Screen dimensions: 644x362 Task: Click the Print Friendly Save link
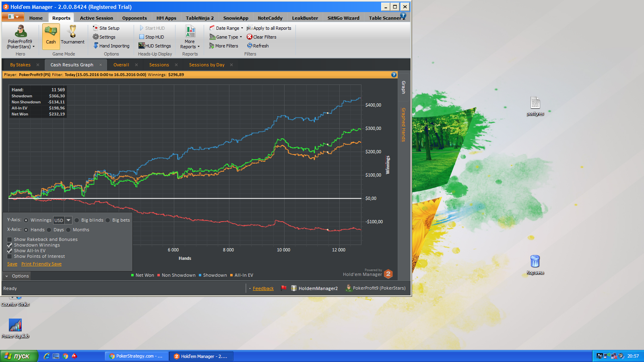[x=41, y=264]
